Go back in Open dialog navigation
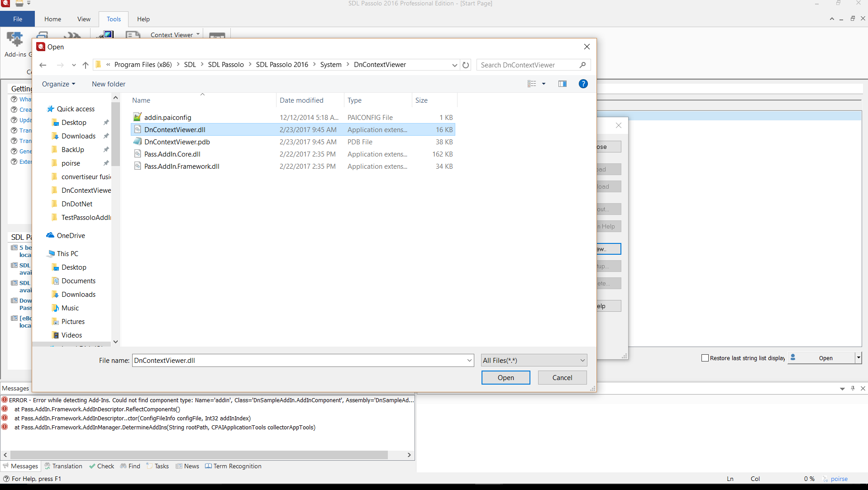This screenshot has height=490, width=868. tap(43, 65)
